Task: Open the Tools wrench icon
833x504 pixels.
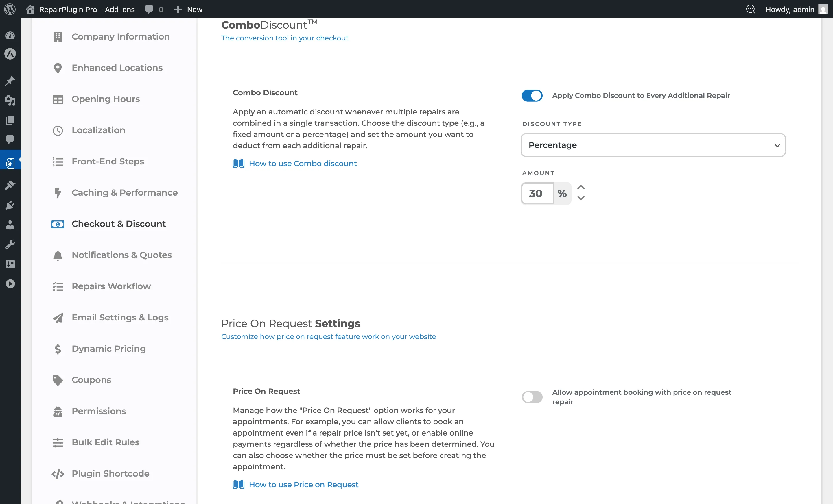Action: (x=10, y=244)
